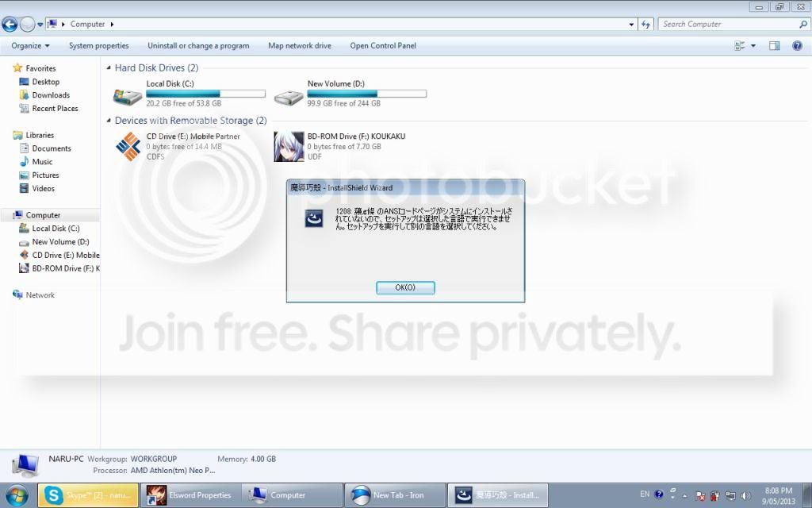Select New Volume (D:) drive icon
The width and height of the screenshot is (812, 508).
click(289, 98)
